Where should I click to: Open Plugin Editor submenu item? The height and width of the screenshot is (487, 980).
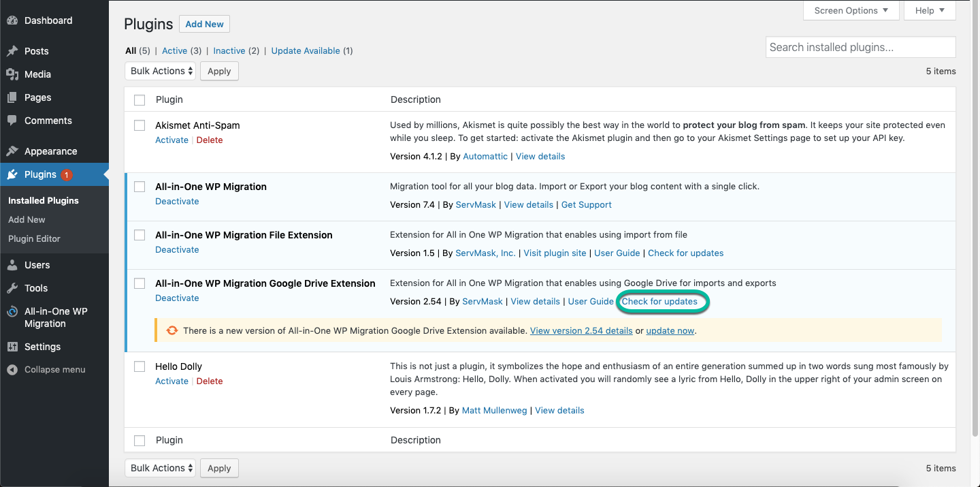(x=34, y=238)
